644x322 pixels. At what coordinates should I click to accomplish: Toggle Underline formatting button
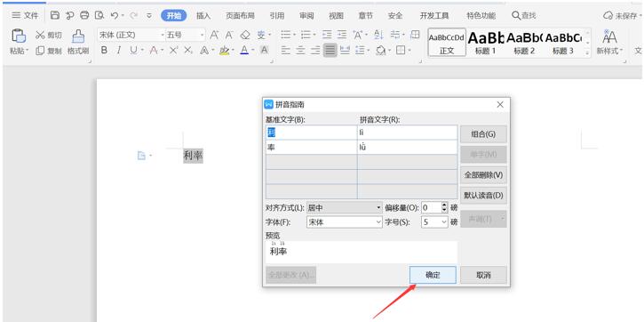[x=133, y=50]
